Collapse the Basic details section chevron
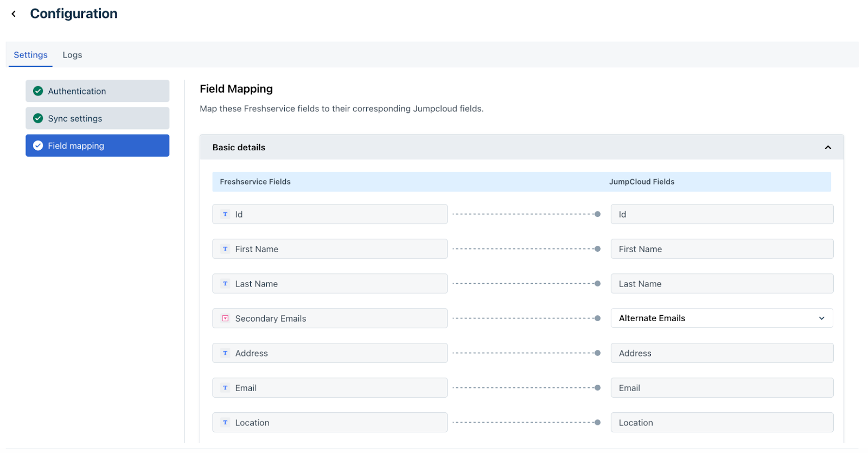 (x=828, y=148)
